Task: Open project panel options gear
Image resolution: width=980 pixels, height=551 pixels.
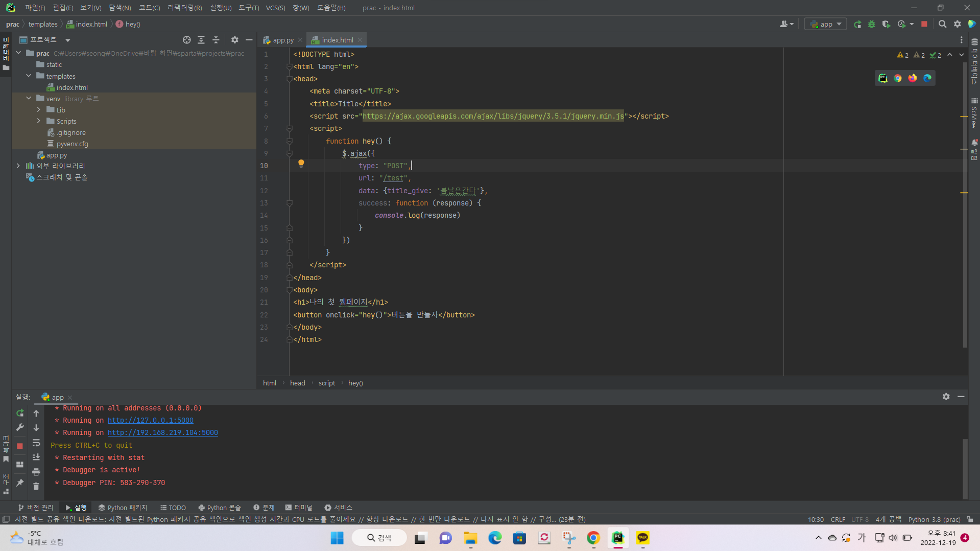Action: [234, 40]
